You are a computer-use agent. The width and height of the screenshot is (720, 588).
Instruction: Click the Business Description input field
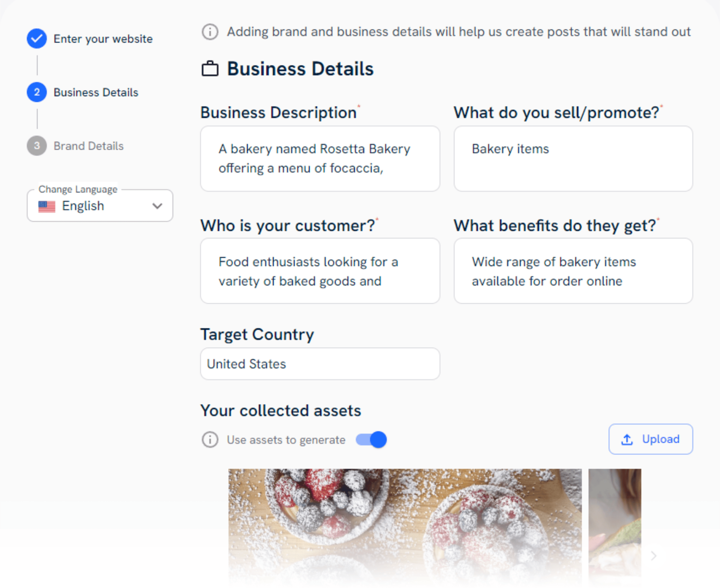[x=320, y=159]
